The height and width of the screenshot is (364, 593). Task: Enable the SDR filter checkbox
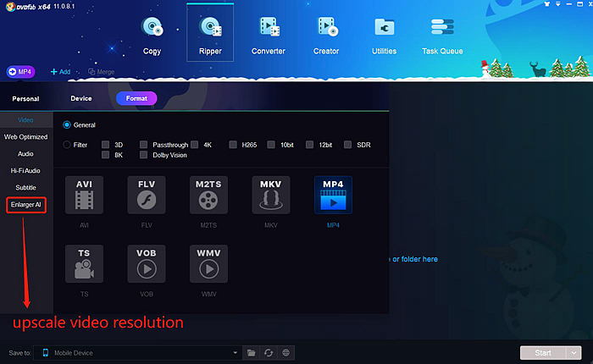coord(348,145)
